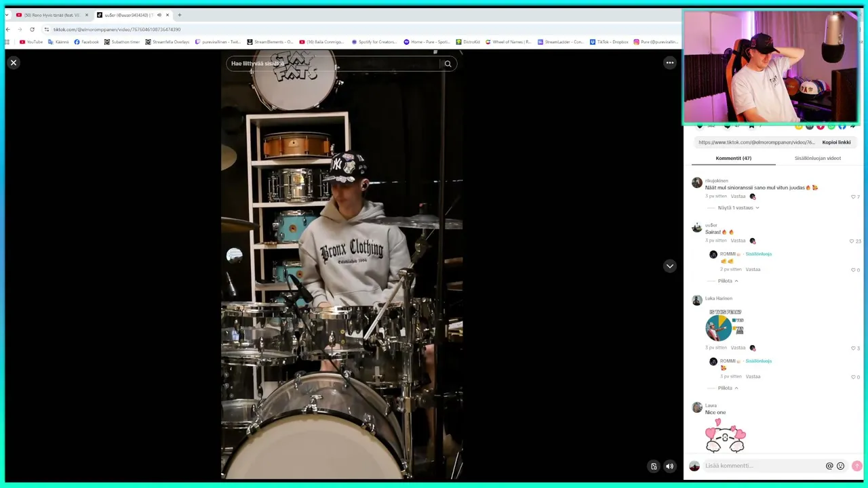This screenshot has height=488, width=868.
Task: Open the 'Spotify for Creators' bookmark
Action: (374, 42)
